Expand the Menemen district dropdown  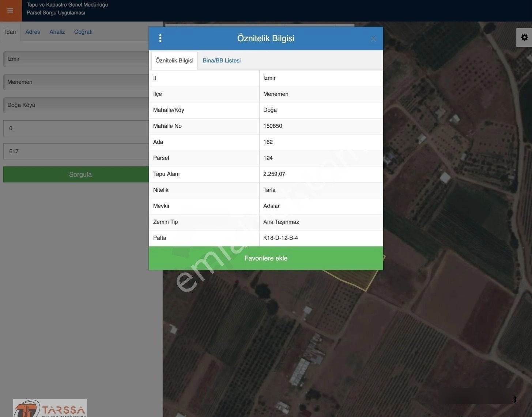[77, 82]
